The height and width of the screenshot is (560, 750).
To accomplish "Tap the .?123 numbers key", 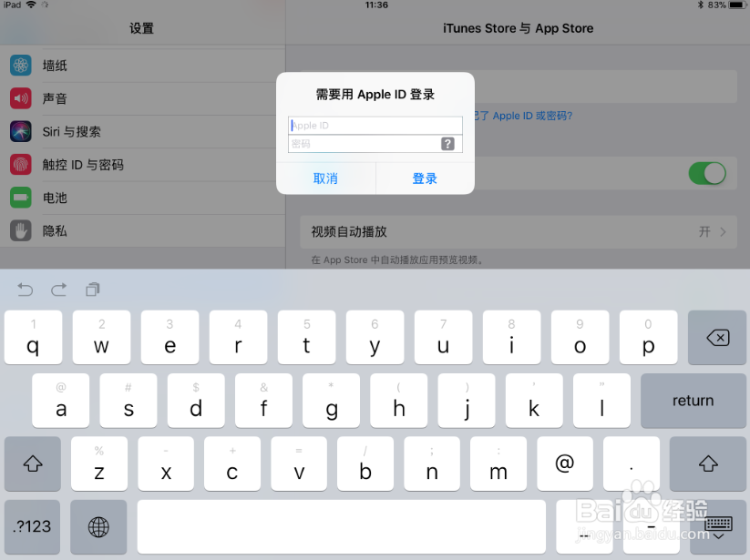I will [32, 527].
